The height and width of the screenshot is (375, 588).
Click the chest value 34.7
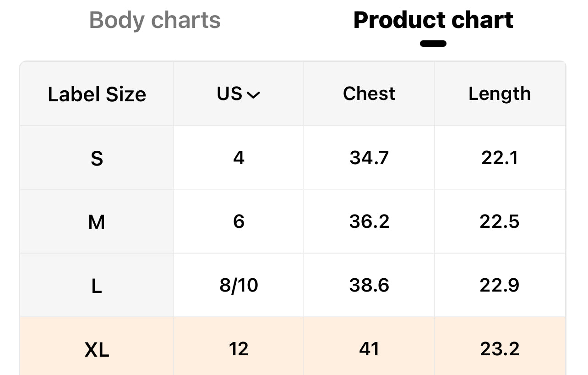(x=369, y=158)
